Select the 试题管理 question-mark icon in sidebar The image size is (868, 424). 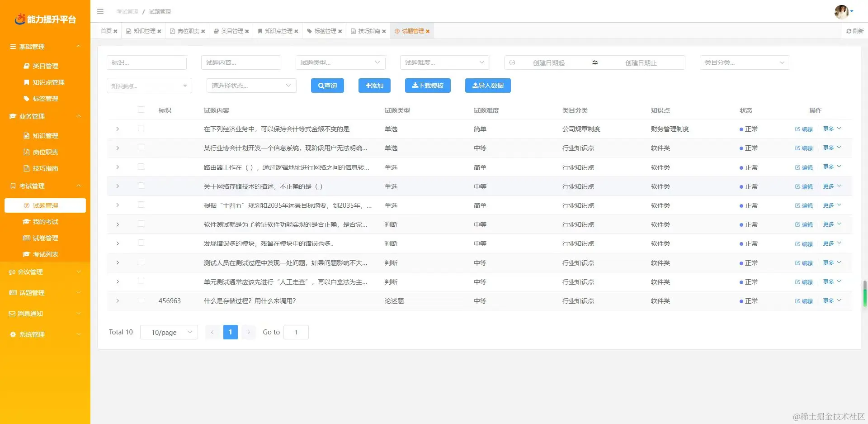26,205
